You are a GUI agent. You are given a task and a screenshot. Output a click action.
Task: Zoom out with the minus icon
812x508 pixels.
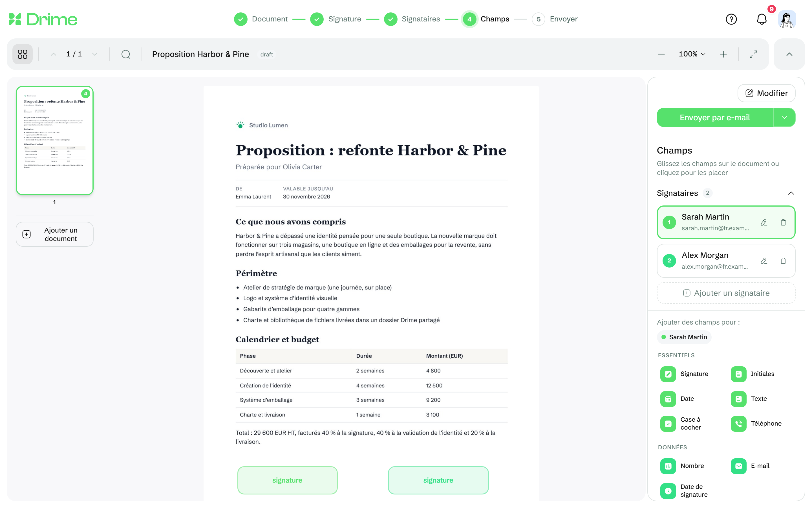[661, 54]
